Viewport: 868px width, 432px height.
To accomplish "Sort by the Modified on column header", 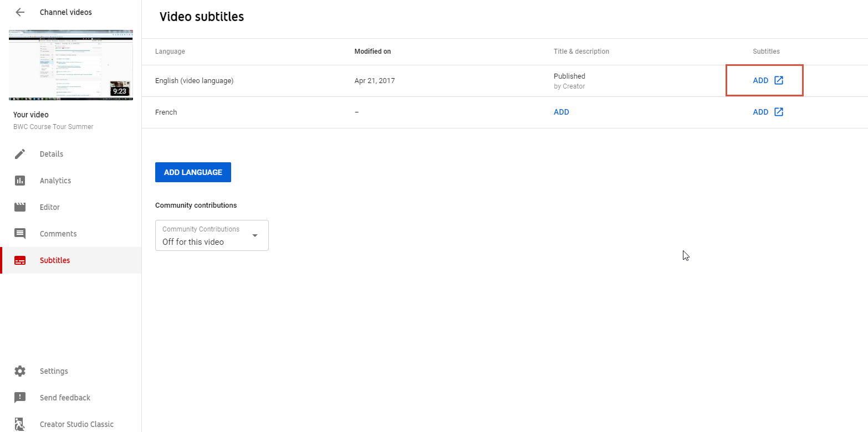I will [x=372, y=52].
